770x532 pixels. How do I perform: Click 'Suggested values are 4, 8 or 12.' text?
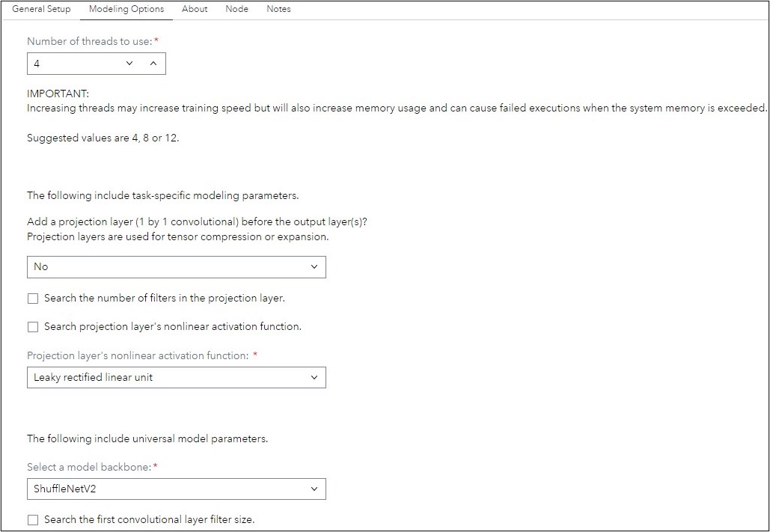pos(103,138)
